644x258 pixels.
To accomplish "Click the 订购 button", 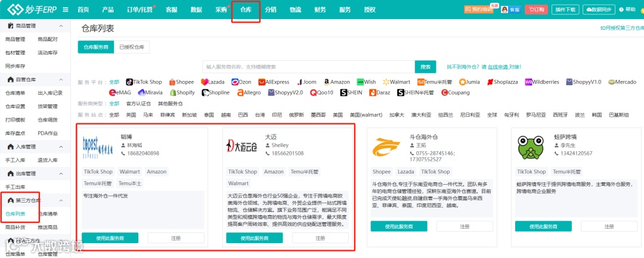I will coord(537,10).
